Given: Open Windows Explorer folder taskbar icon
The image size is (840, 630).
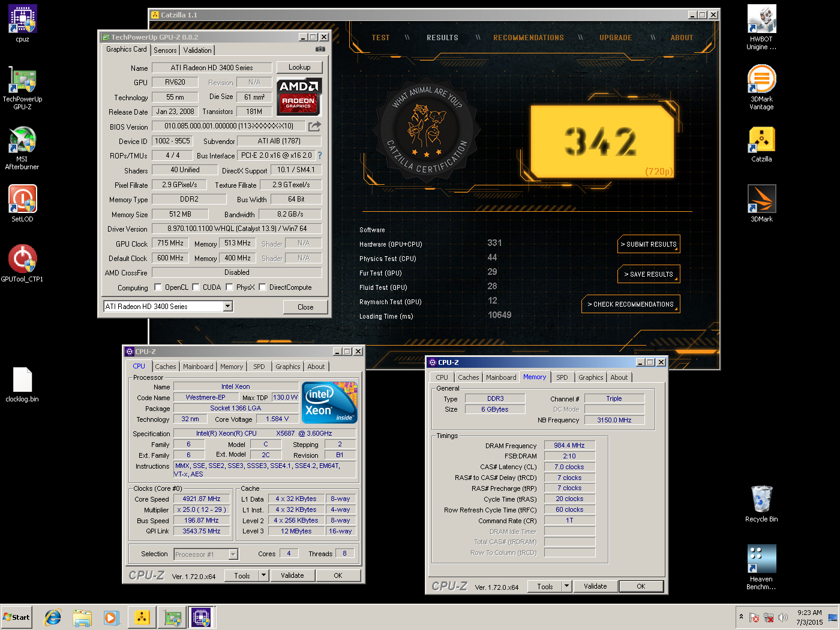Looking at the screenshot, I should (x=82, y=617).
